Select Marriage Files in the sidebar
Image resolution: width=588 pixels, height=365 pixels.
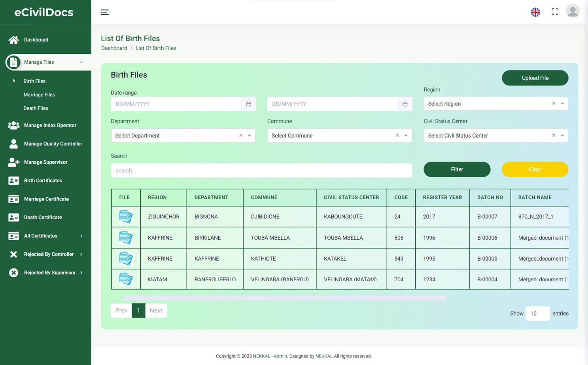click(39, 95)
